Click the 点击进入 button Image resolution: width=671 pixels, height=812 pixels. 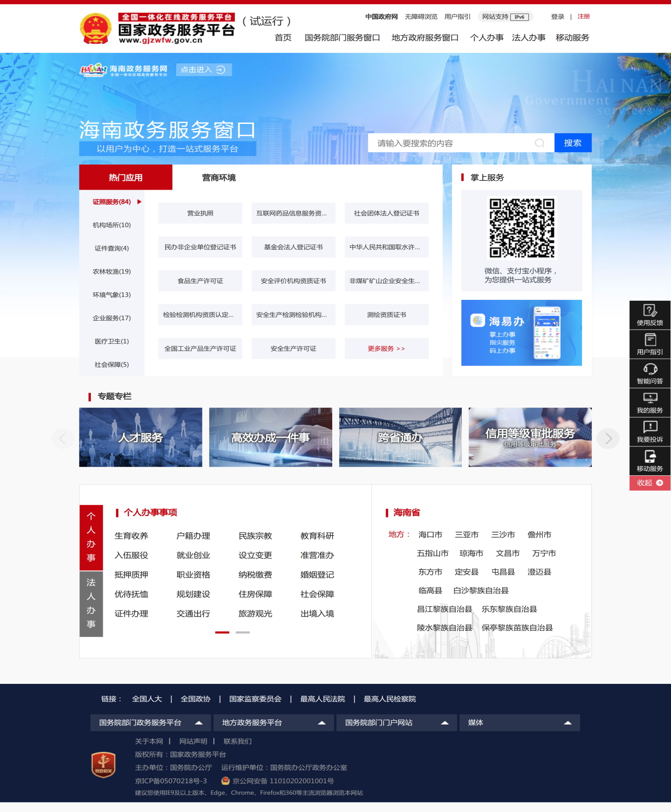click(203, 70)
